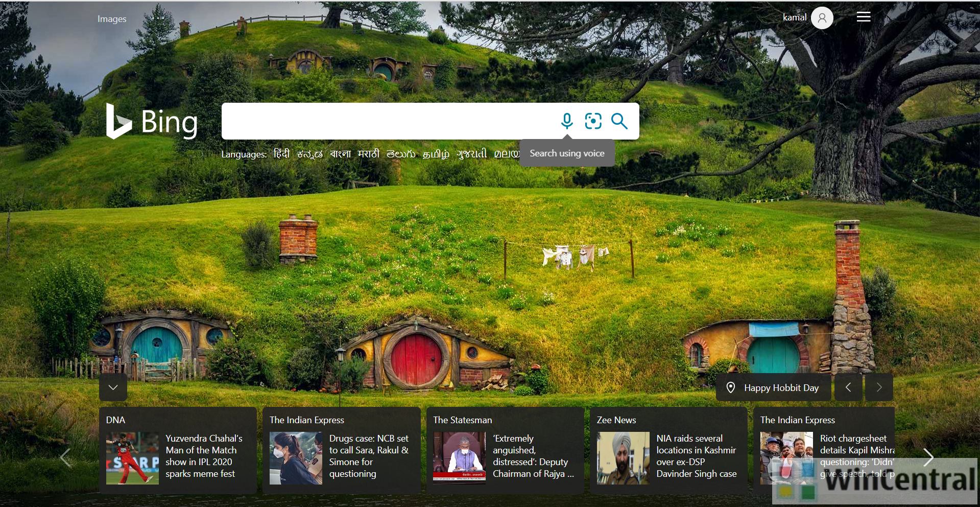This screenshot has width=980, height=507.
Task: Open the hamburger menu icon
Action: click(x=864, y=17)
